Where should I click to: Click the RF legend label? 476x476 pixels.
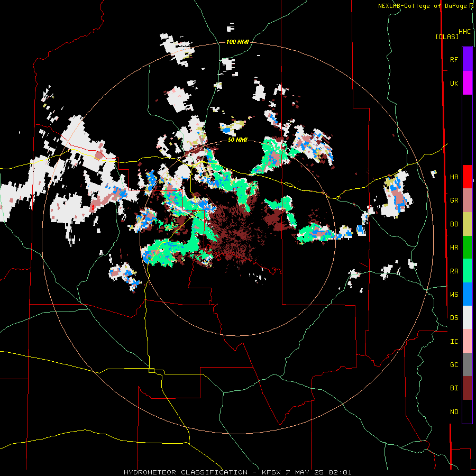click(454, 59)
